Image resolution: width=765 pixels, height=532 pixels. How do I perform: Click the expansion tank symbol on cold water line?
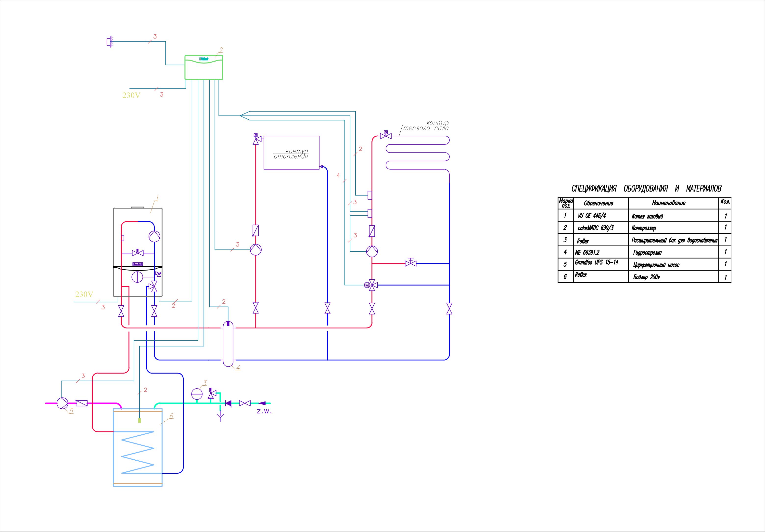[197, 394]
